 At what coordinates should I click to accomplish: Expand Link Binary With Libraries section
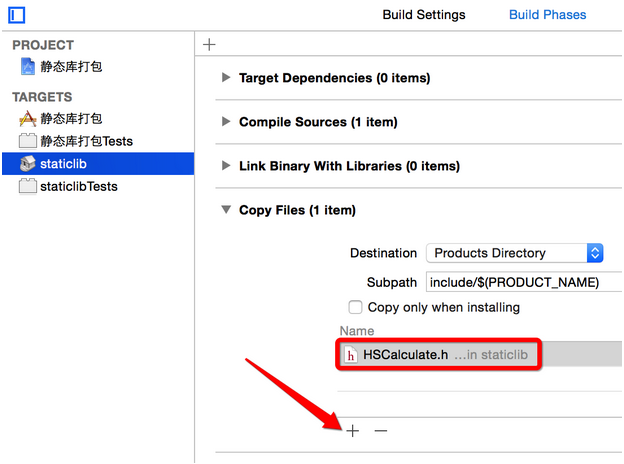tap(226, 166)
